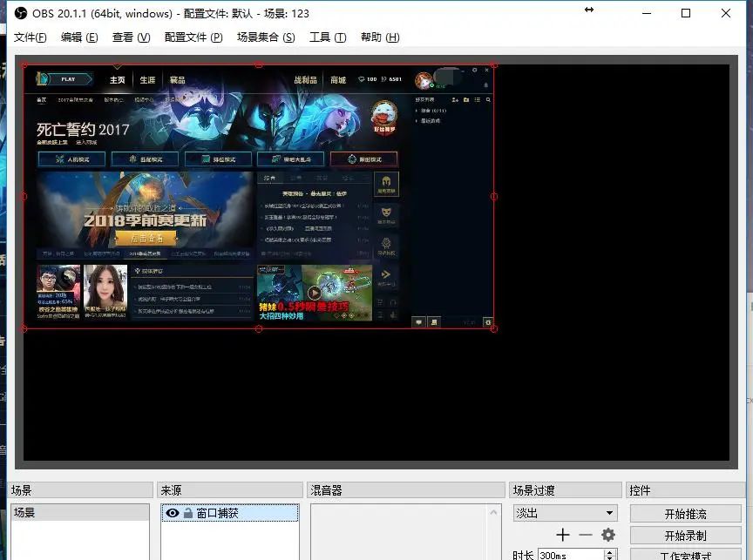Click the female streamer thumbnail

point(105,291)
